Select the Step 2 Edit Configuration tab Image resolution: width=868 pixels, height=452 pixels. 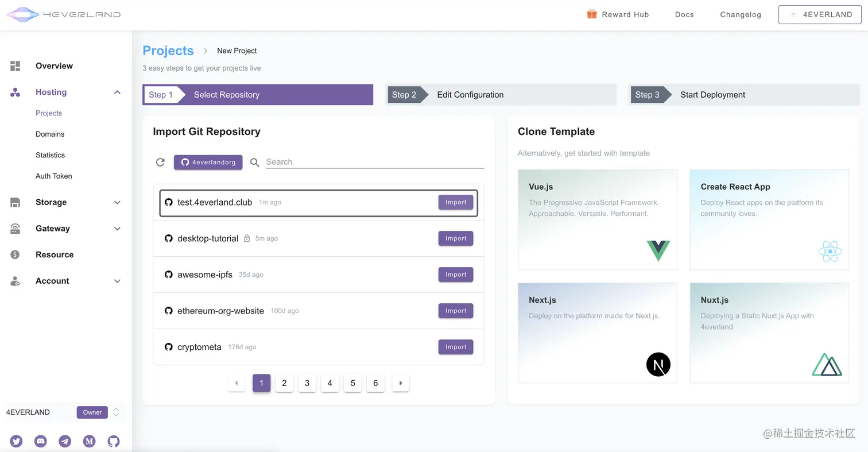click(x=501, y=95)
